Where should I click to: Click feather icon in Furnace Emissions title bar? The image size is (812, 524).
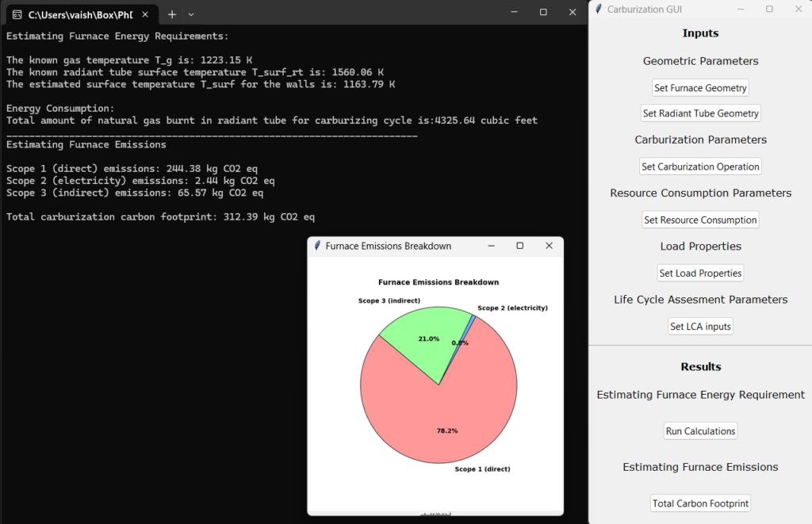[317, 247]
